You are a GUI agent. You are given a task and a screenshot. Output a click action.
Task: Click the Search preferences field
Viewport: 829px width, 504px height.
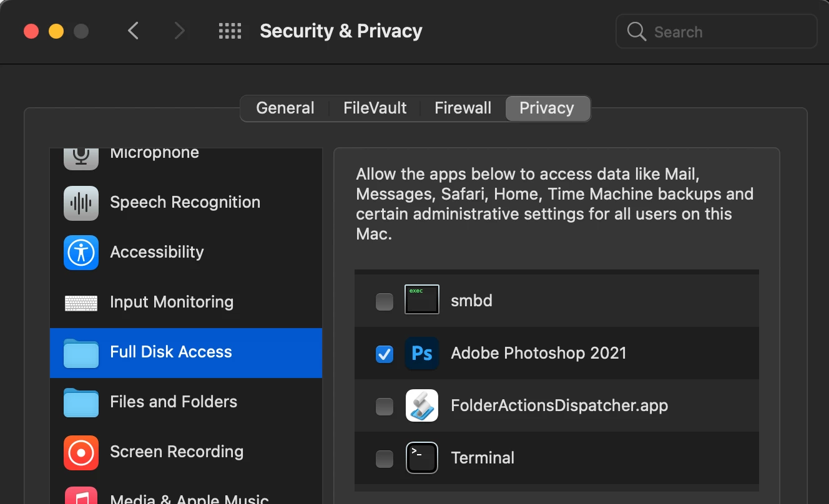coord(724,32)
